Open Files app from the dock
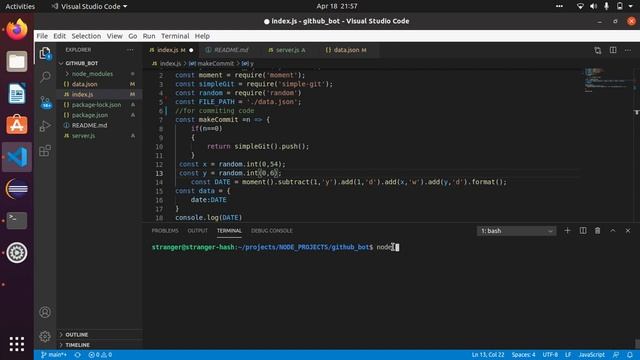Viewport: 640px width, 360px height. (17, 61)
